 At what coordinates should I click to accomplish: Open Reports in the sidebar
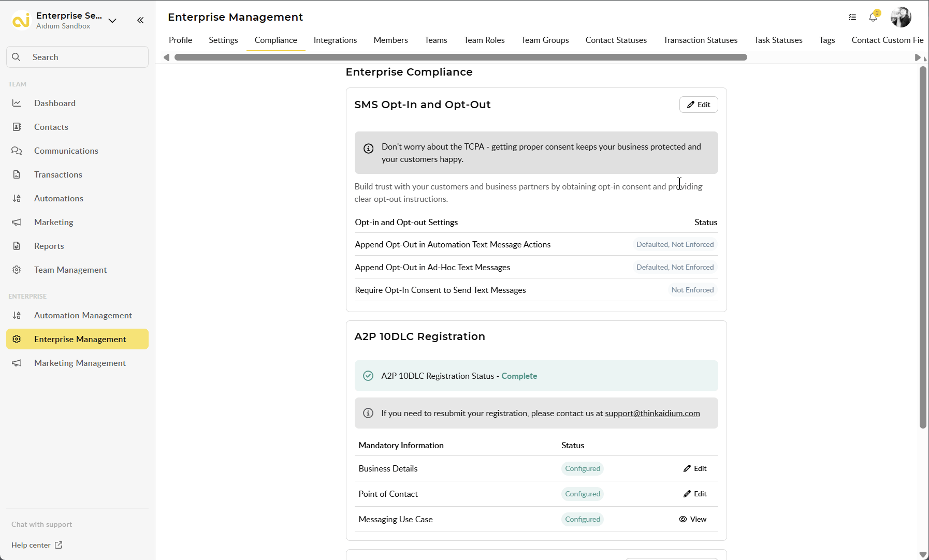click(x=78, y=246)
